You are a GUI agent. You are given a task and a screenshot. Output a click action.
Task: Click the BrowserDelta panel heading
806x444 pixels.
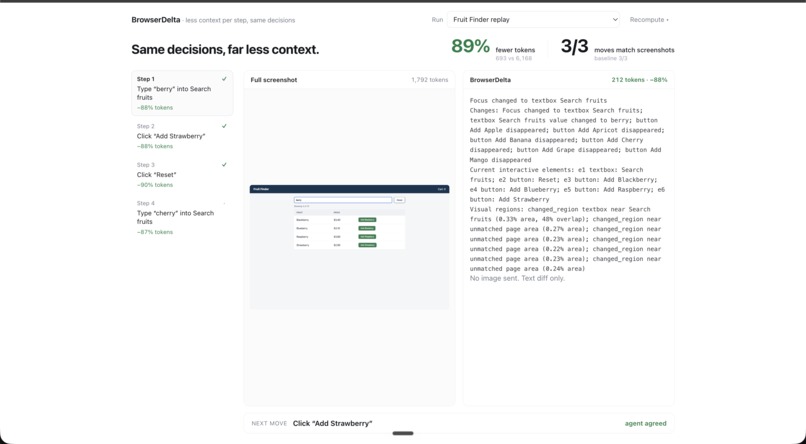pos(490,80)
